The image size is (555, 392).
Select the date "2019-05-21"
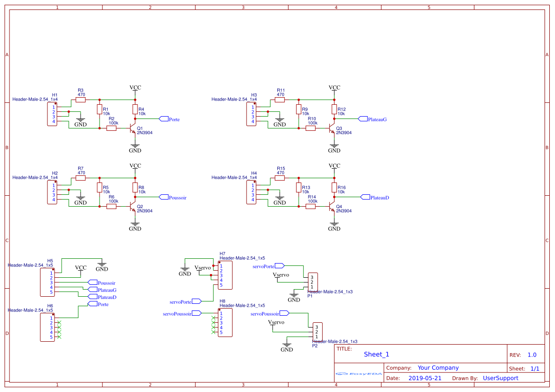coord(425,378)
